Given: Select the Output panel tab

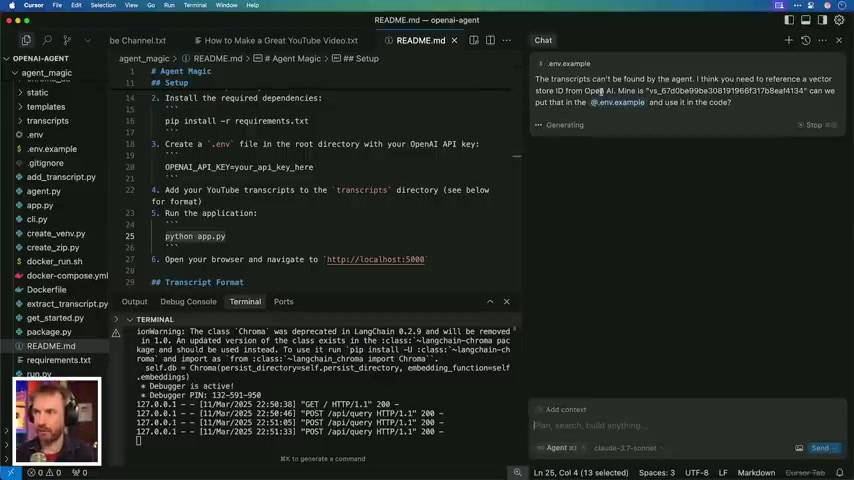Looking at the screenshot, I should (x=135, y=302).
